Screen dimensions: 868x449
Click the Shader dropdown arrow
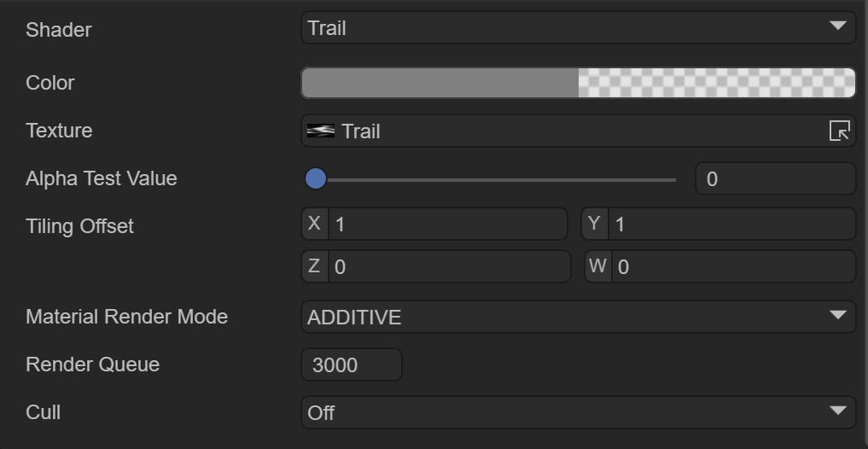point(837,27)
